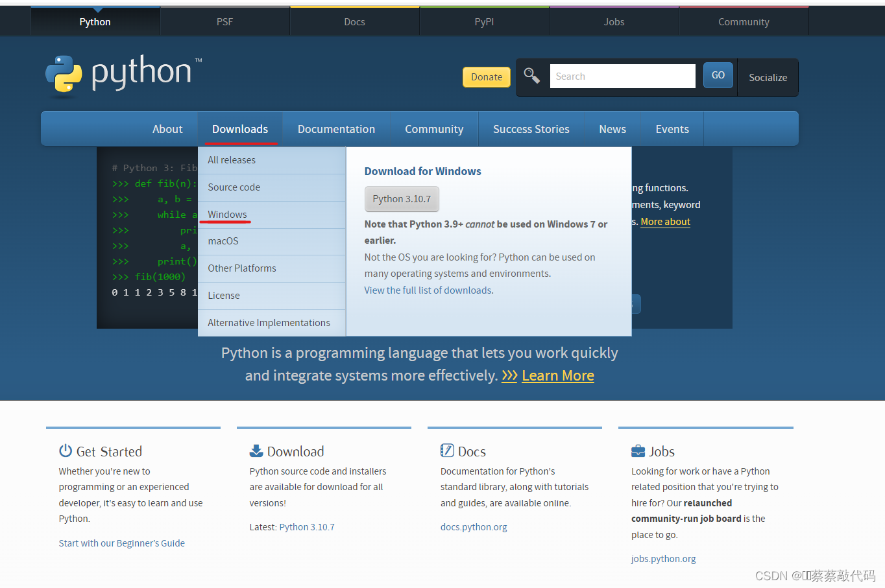This screenshot has width=885, height=588.
Task: Click the magnifying glass search icon
Action: 532,76
